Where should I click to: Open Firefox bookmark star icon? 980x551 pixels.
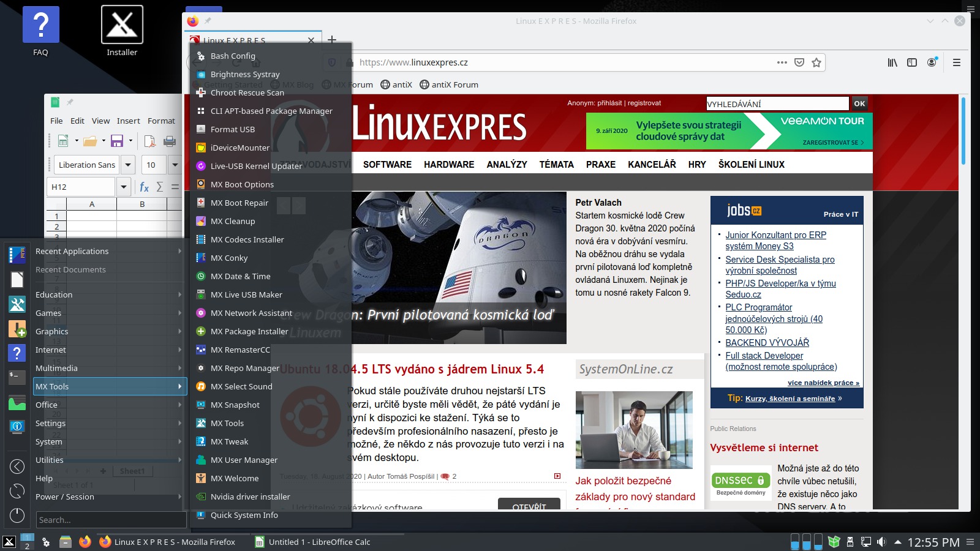tap(816, 62)
